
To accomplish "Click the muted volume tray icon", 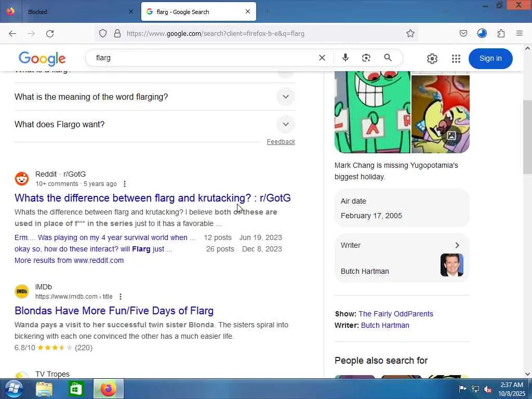I will (x=488, y=389).
